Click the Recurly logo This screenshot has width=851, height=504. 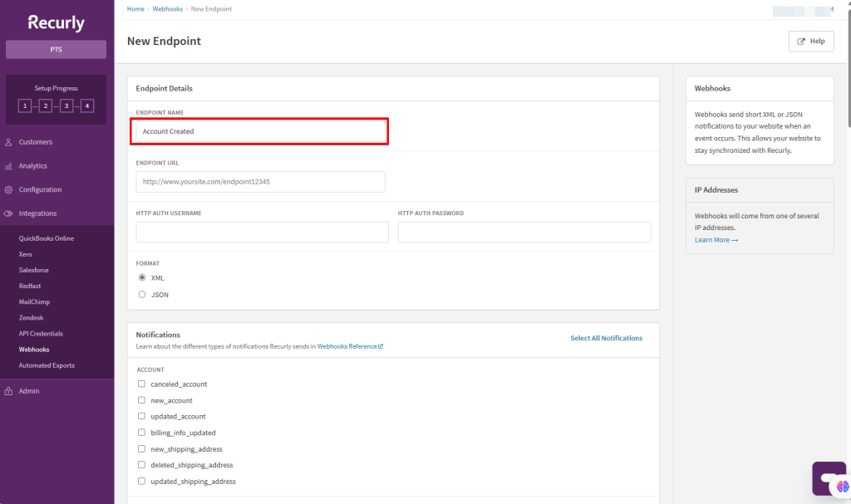coord(56,22)
